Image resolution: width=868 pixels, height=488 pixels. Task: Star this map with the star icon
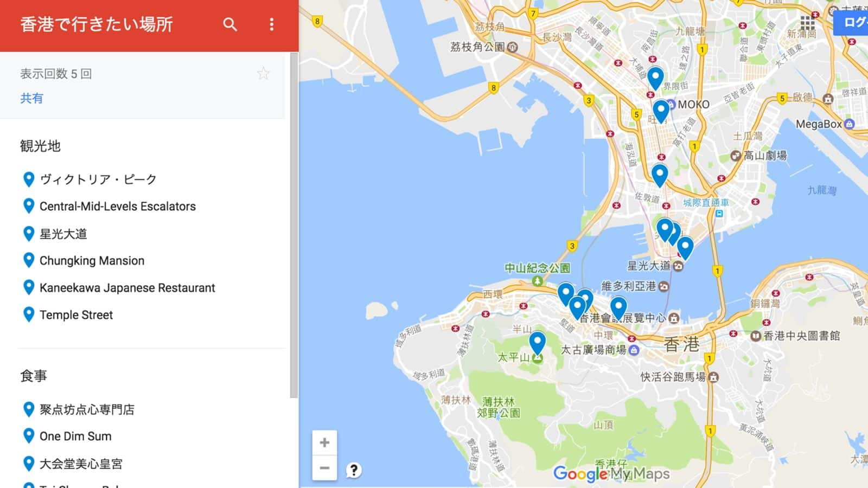point(263,73)
